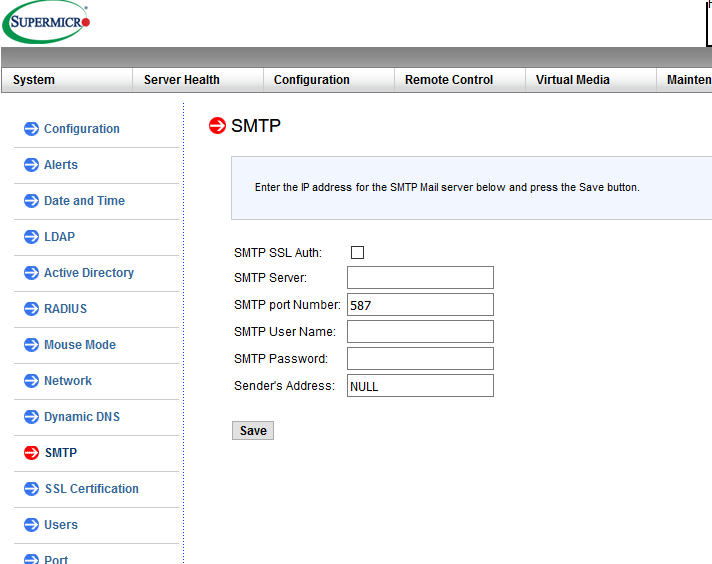Click the arrow icon beside Alerts

click(31, 164)
